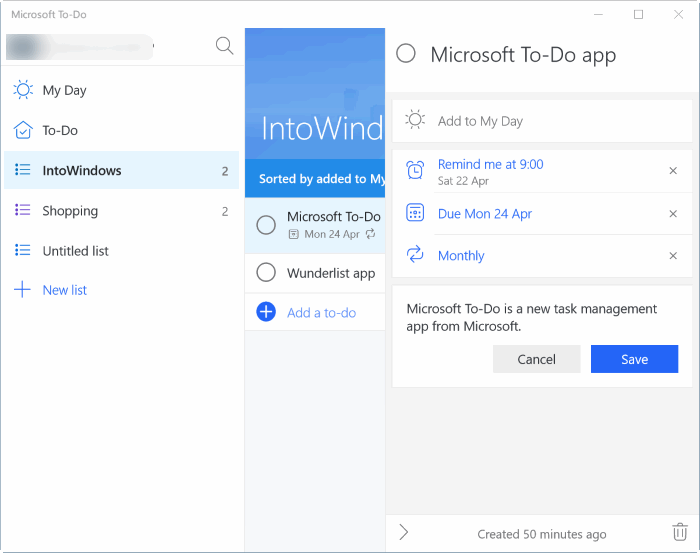
Task: Open the Shopping list
Action: [121, 211]
